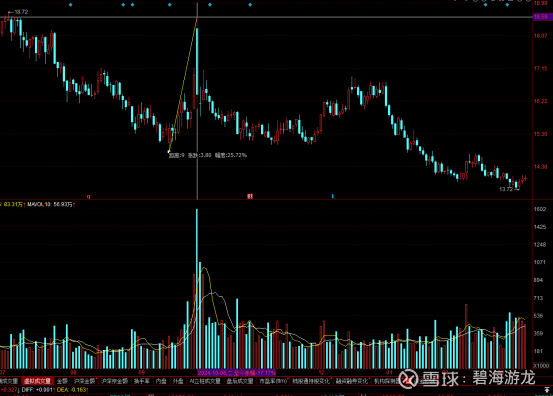Click the purple 2024-10-08 date label
The image size is (553, 396).
point(236,373)
